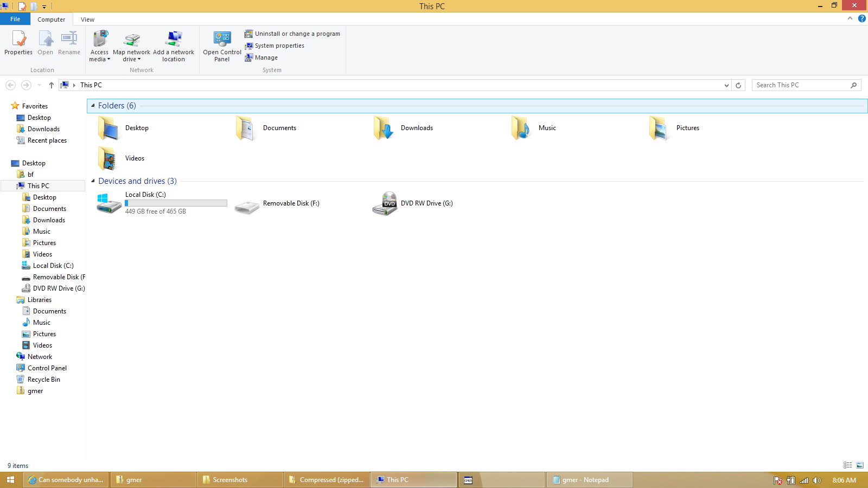Screen dimensions: 868x488
Task: Click Local Disk C: free space bar
Action: click(x=176, y=203)
